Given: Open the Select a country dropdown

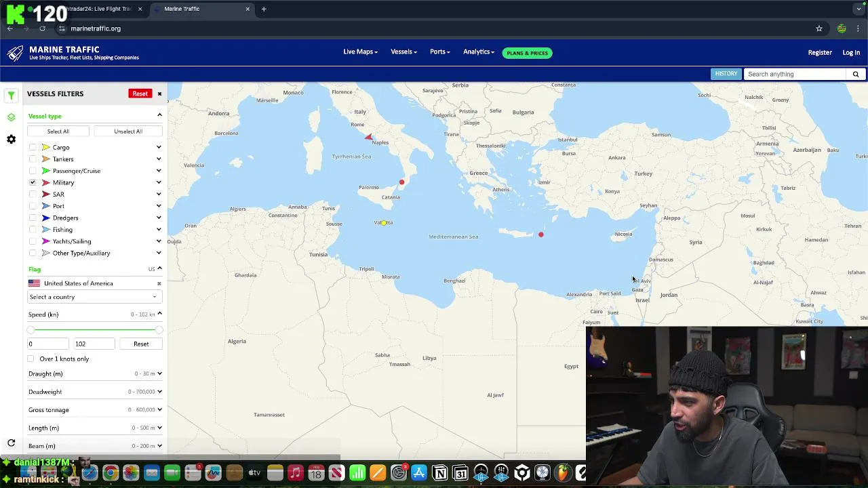Looking at the screenshot, I should tap(93, 297).
